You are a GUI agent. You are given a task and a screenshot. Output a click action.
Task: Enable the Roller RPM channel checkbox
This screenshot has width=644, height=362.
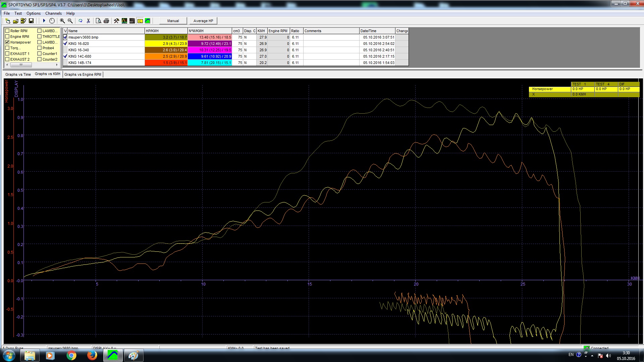7,31
